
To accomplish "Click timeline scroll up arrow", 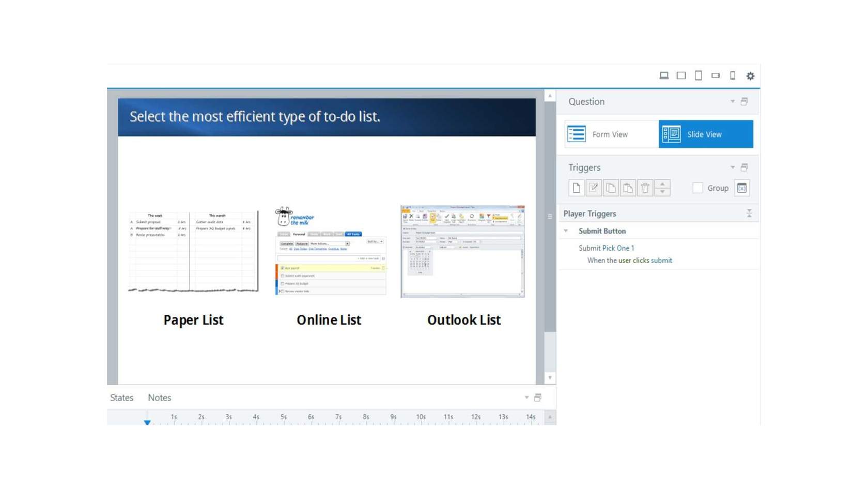I will click(x=550, y=417).
